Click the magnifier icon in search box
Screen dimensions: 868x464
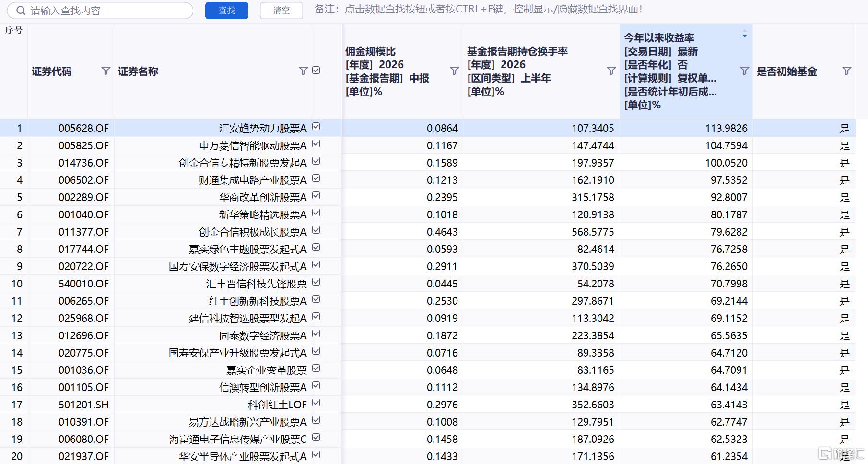pos(20,11)
